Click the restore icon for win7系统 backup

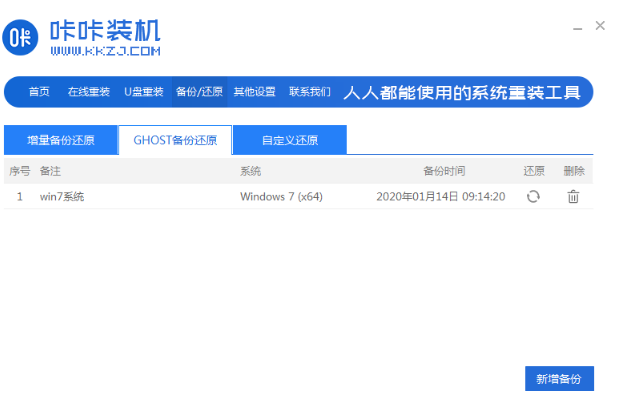click(x=533, y=197)
